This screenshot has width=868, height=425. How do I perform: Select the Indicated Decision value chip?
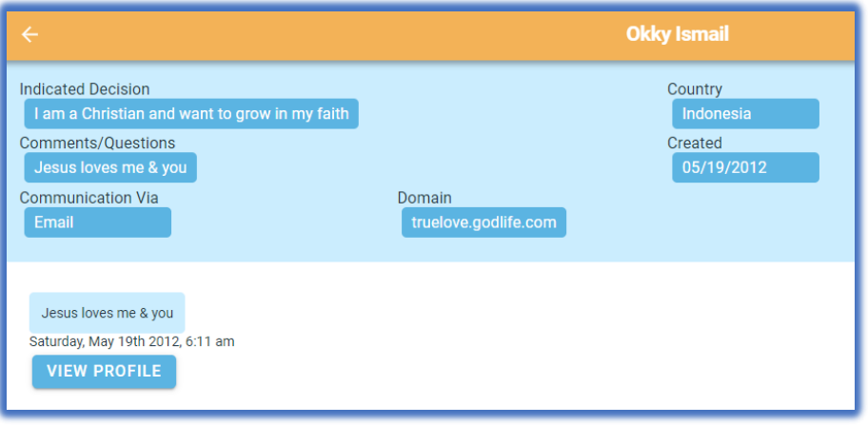[x=191, y=114]
